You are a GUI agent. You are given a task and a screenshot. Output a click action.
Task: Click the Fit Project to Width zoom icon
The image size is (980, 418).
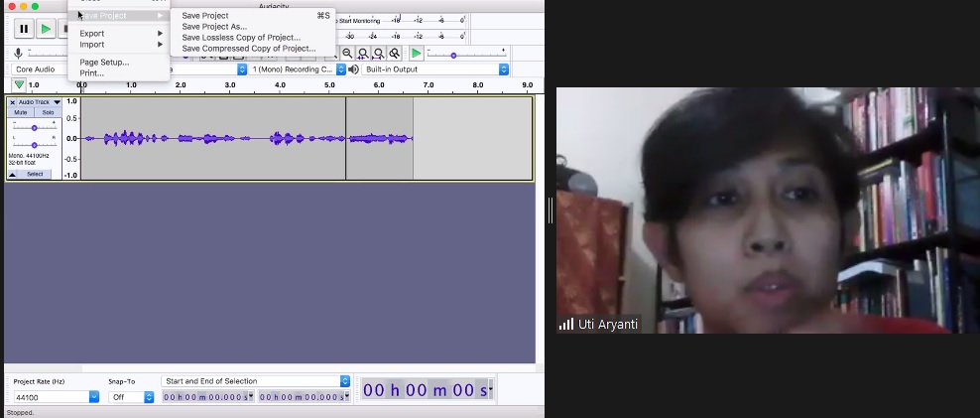(x=378, y=54)
